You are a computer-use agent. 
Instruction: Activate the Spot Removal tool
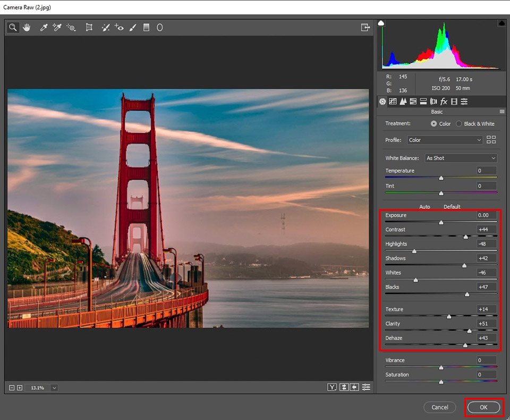click(x=106, y=27)
